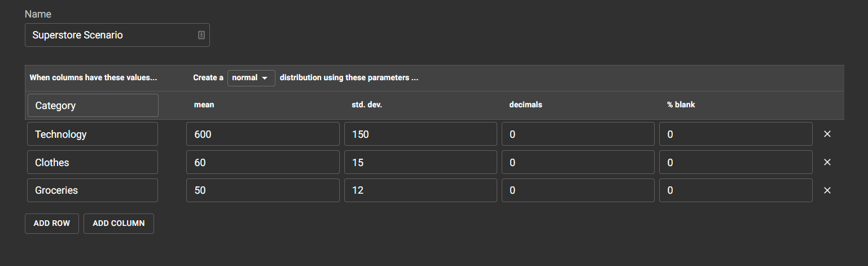This screenshot has width=868, height=266.
Task: Click the icon inside the Name field
Action: tap(201, 35)
